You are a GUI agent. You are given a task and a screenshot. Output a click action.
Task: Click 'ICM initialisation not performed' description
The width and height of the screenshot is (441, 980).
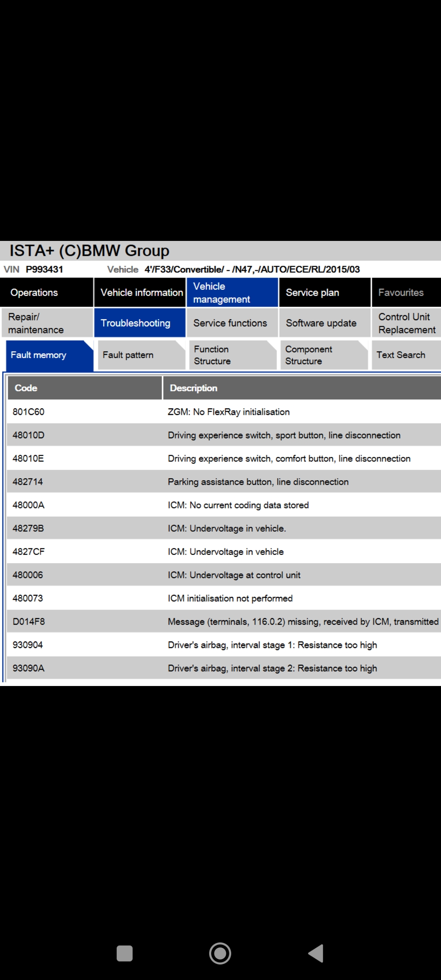point(230,598)
